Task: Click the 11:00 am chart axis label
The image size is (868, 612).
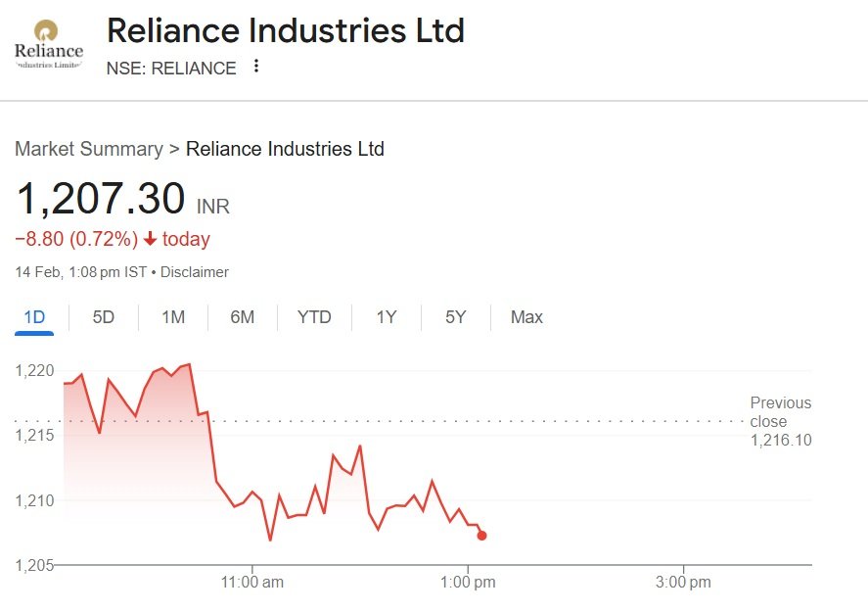Action: (252, 583)
